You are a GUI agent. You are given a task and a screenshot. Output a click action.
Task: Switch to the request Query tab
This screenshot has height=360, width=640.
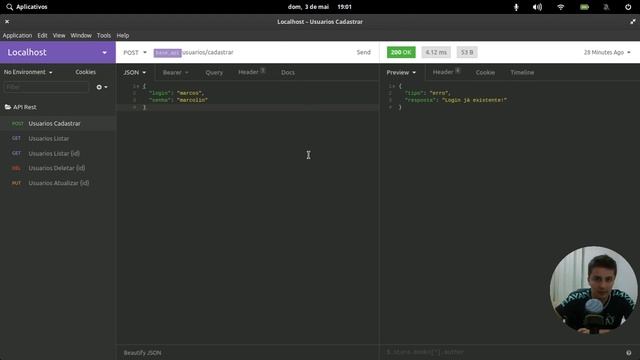click(x=214, y=72)
